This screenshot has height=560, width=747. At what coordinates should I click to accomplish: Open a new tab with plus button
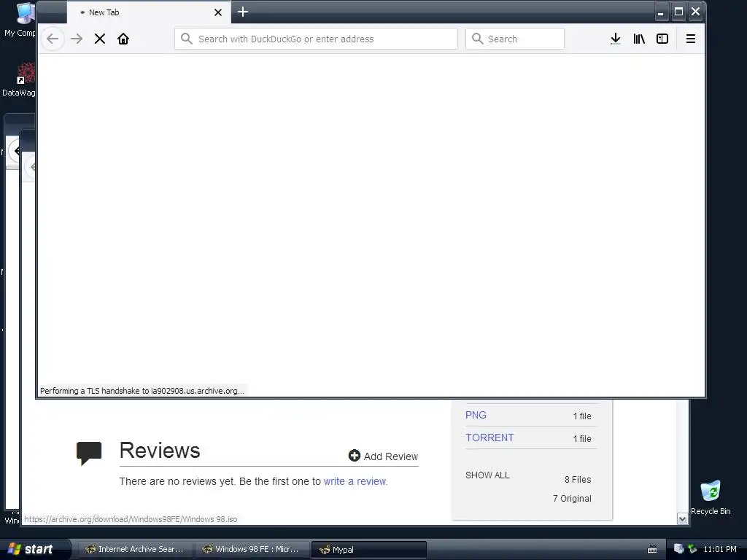[242, 12]
